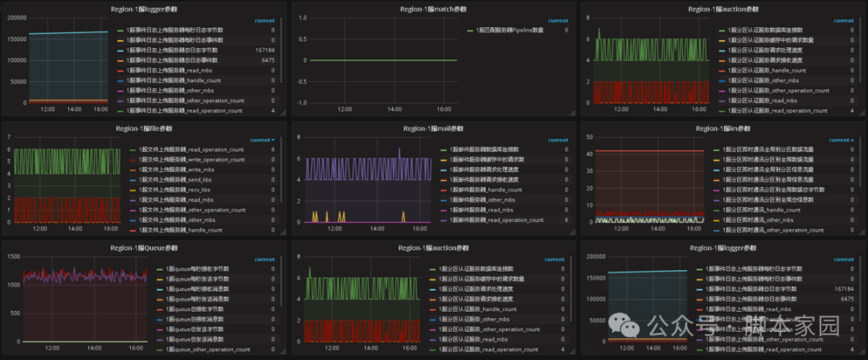868x360 pixels.
Task: Click resize handle of the file panel
Action: tap(283, 232)
